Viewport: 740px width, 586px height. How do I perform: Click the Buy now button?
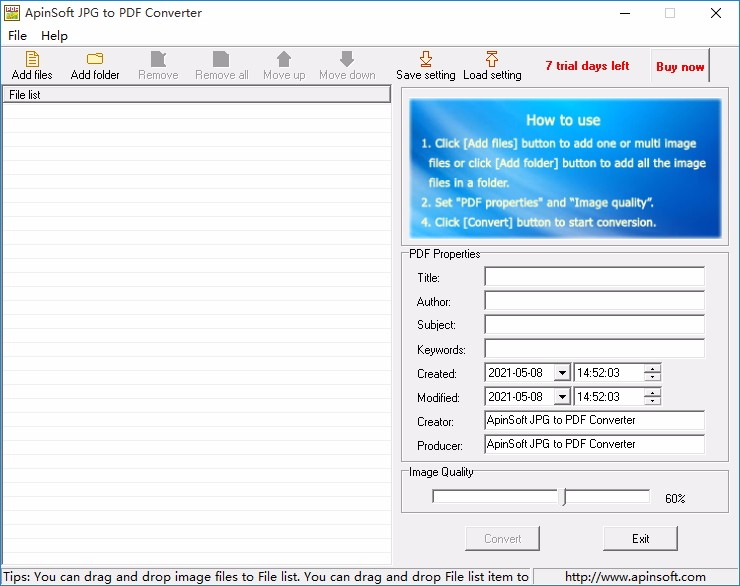(680, 66)
